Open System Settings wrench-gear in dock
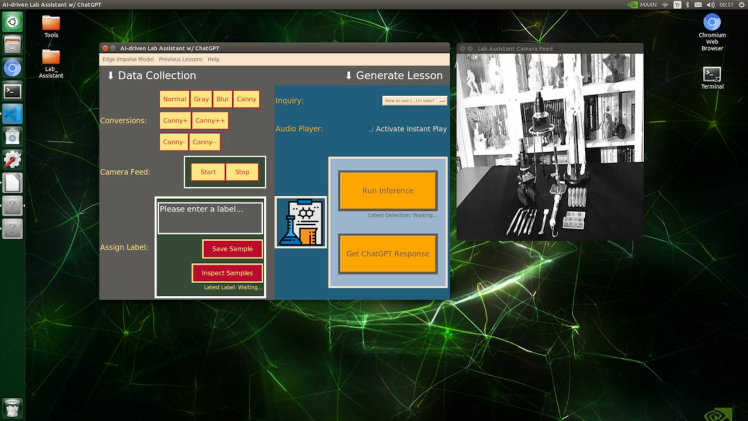This screenshot has width=748, height=421. coord(12,160)
